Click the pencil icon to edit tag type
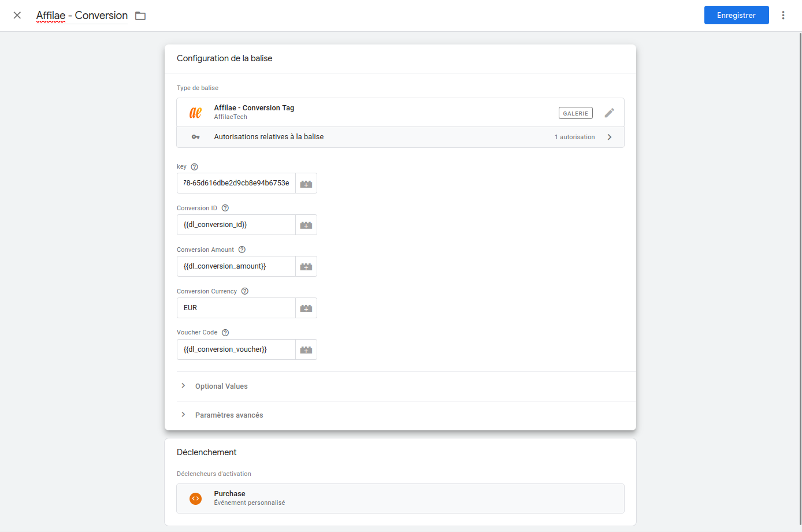The height and width of the screenshot is (532, 802). 609,113
